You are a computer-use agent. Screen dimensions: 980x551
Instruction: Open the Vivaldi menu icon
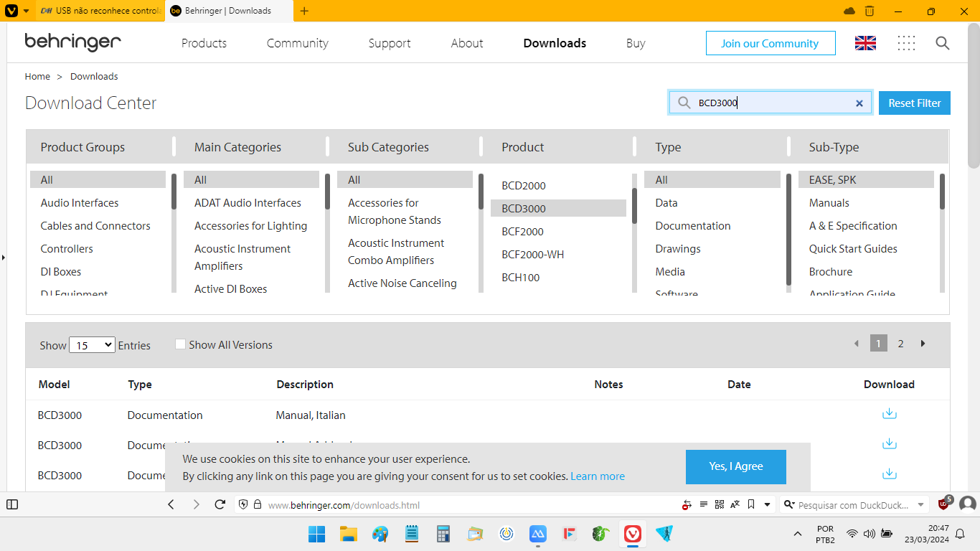point(11,11)
